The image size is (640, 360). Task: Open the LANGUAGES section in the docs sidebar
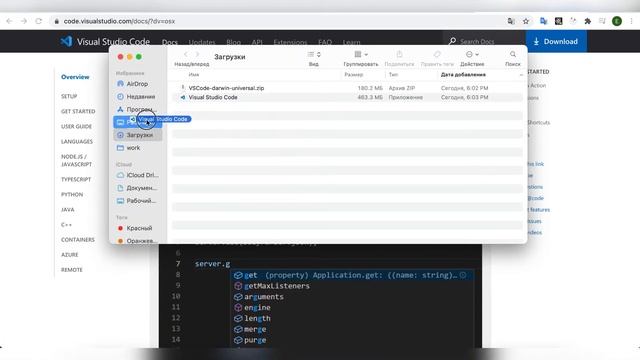(77, 142)
